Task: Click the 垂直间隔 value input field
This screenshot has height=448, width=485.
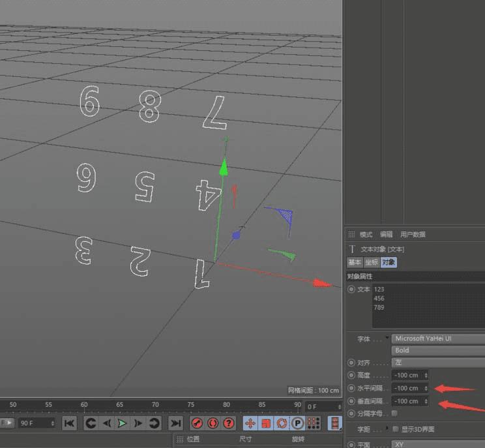Action: click(x=407, y=401)
